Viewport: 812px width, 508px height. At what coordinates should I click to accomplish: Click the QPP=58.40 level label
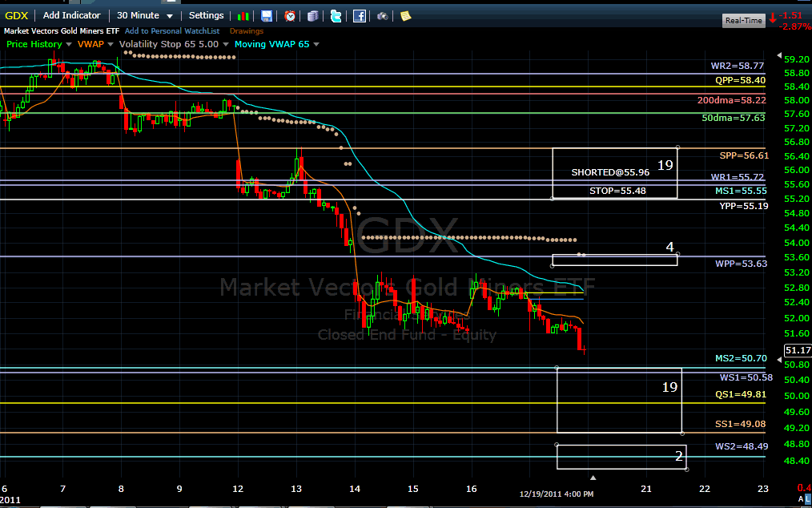(740, 80)
